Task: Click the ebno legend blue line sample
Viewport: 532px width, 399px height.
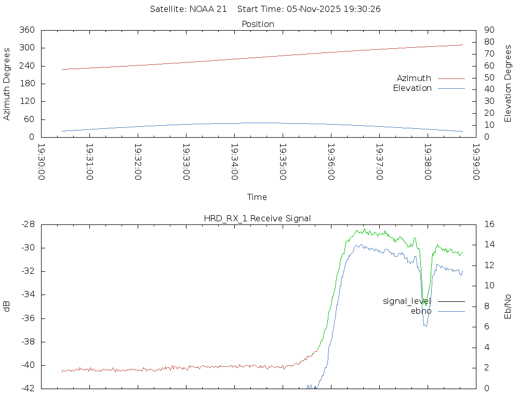Action: pos(451,311)
